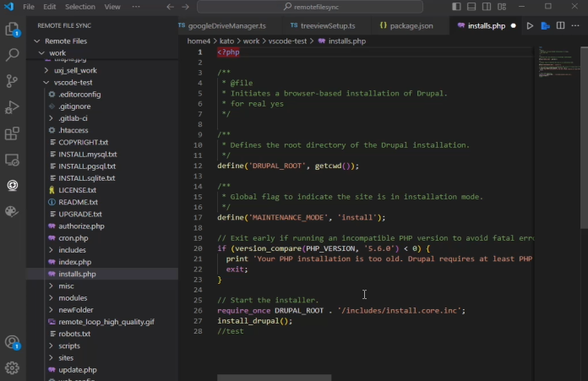588x381 pixels.
Task: Run the PHP file with play icon
Action: point(530,26)
